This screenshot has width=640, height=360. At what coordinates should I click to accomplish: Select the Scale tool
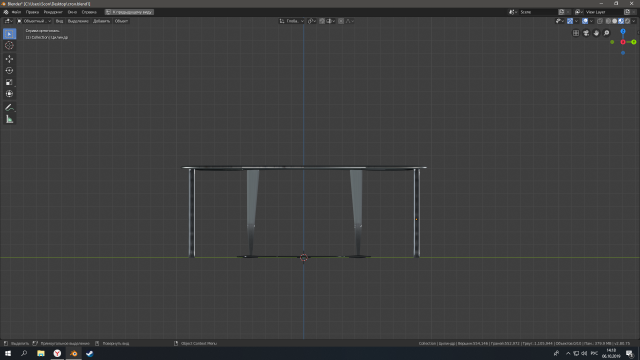click(x=9, y=82)
